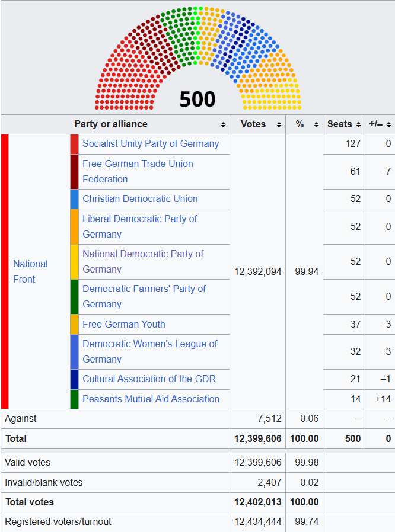Click the Invalid/blank votes label

43,482
